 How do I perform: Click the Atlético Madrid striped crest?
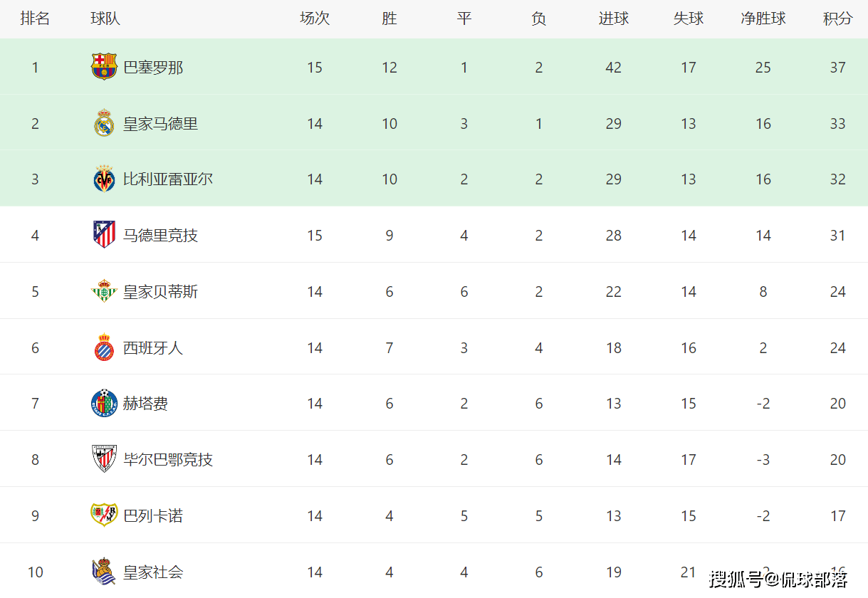(x=104, y=235)
